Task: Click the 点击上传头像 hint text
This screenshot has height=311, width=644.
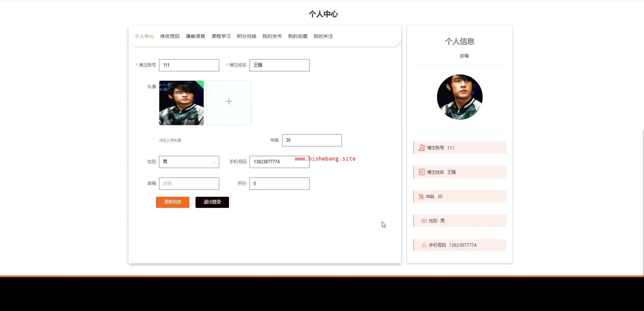Action: tap(170, 140)
